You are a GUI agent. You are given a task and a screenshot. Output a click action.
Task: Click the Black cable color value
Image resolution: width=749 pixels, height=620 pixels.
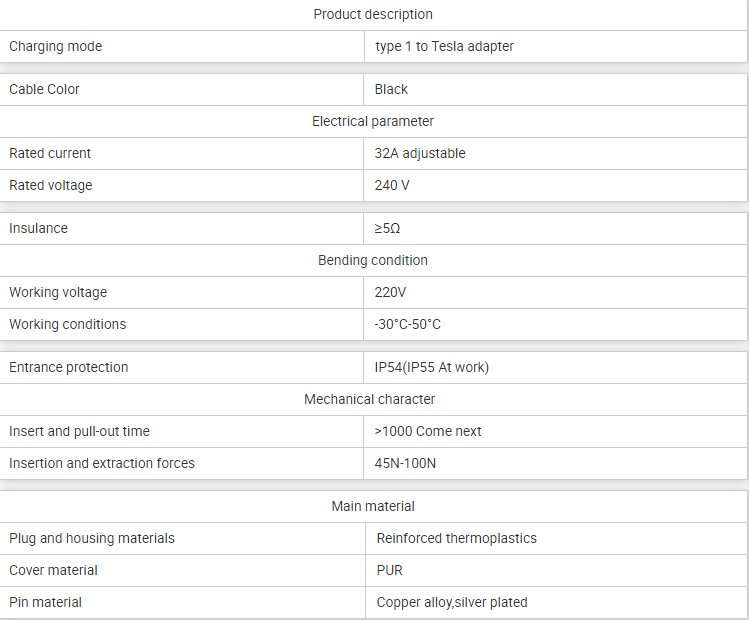[391, 89]
